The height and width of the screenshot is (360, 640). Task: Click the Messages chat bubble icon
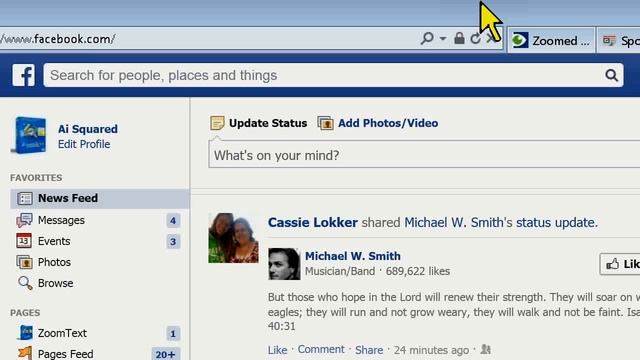(24, 220)
